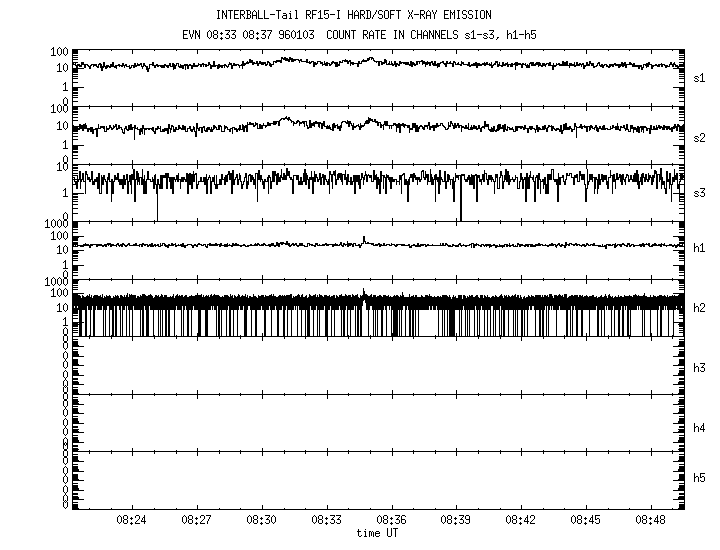Click the 08:36 time tick label

point(391,521)
